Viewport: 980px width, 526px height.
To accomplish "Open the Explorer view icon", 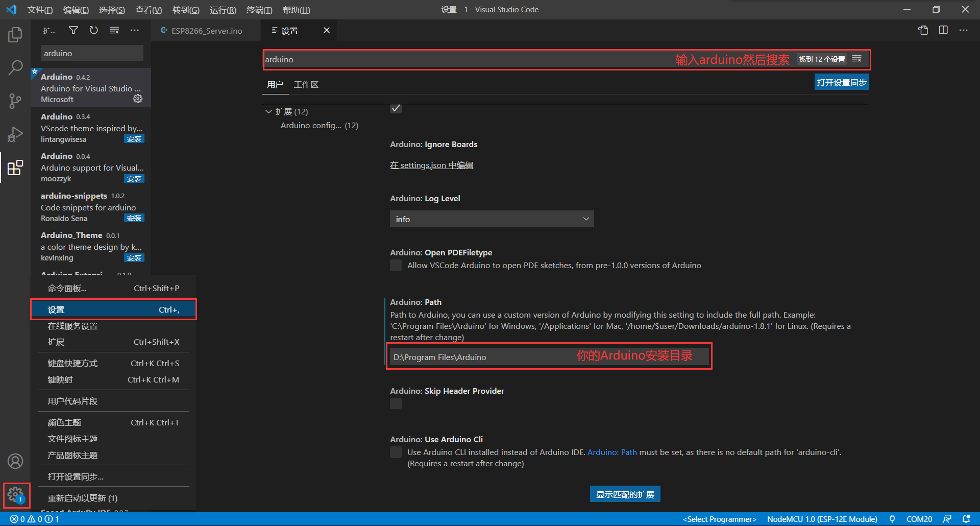I will (15, 34).
